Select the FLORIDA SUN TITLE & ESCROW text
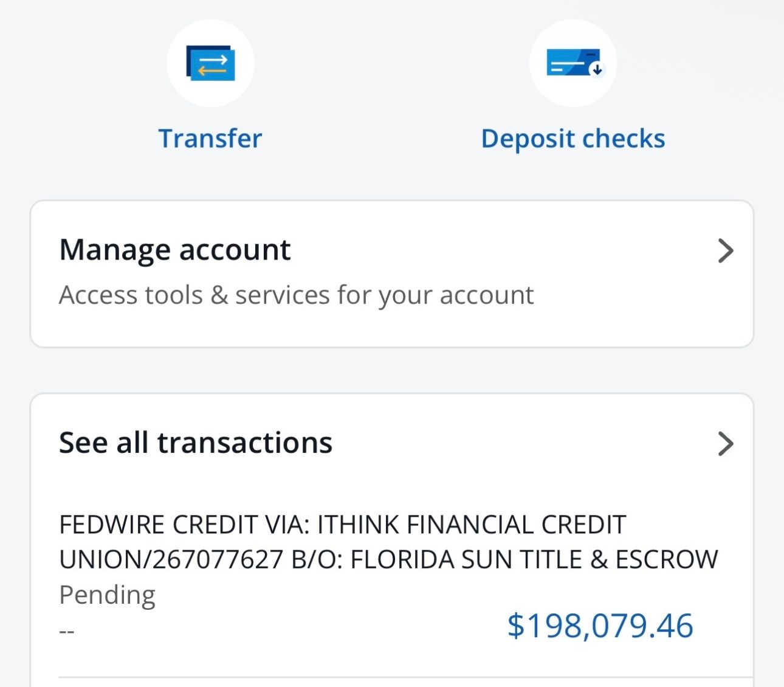Image resolution: width=784 pixels, height=687 pixels. pos(534,559)
